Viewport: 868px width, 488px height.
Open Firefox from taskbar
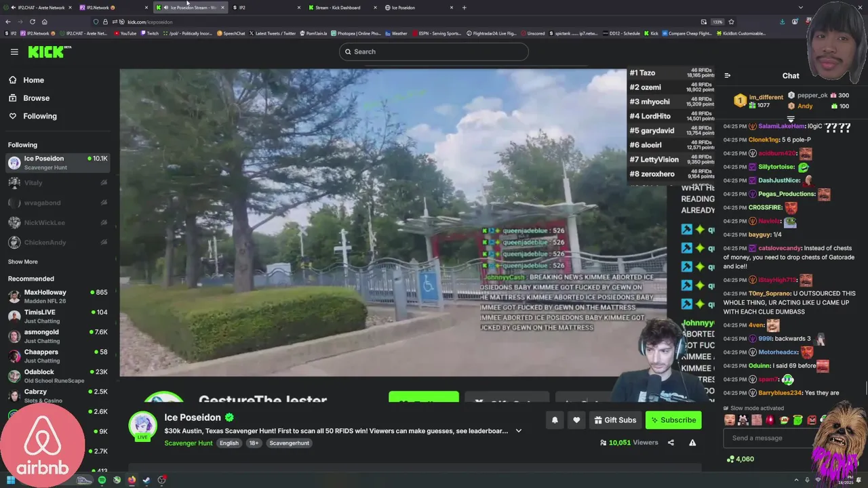coord(132,481)
